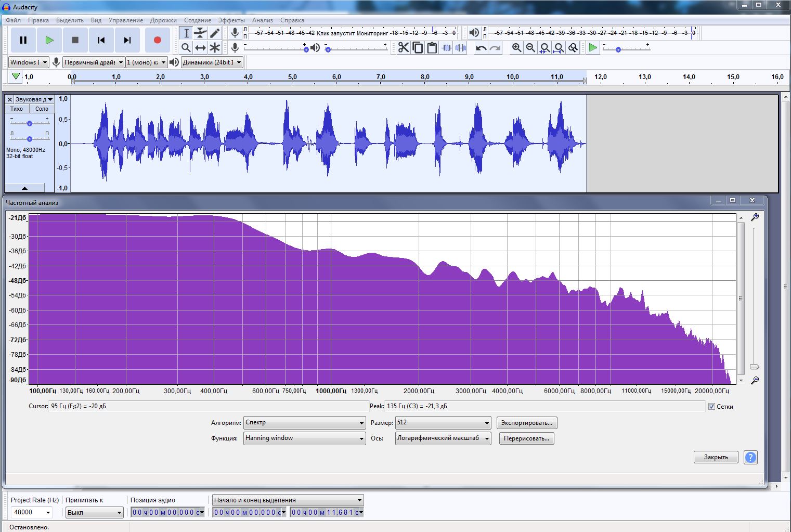Click the red Record button
This screenshot has height=532, width=791.
(157, 40)
